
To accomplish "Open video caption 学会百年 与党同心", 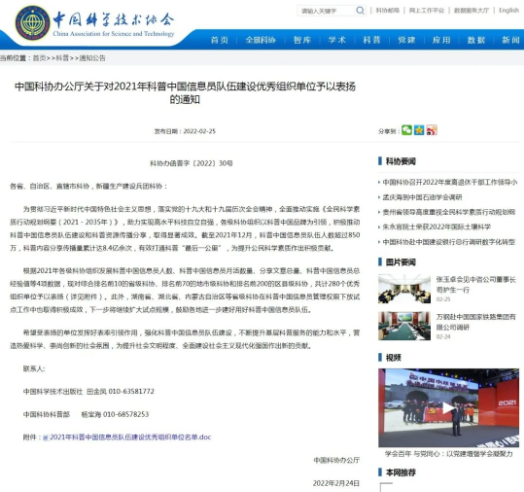I will (x=448, y=454).
